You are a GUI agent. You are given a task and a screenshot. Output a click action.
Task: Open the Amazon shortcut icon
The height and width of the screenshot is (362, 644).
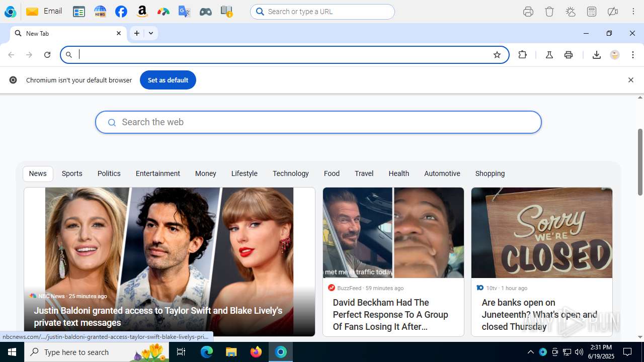[142, 12]
